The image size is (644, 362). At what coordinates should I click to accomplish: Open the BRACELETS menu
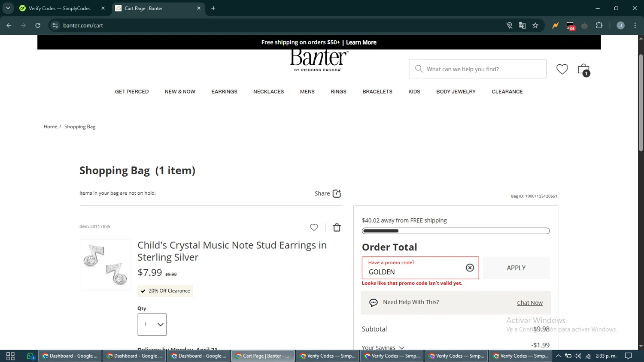point(377,92)
